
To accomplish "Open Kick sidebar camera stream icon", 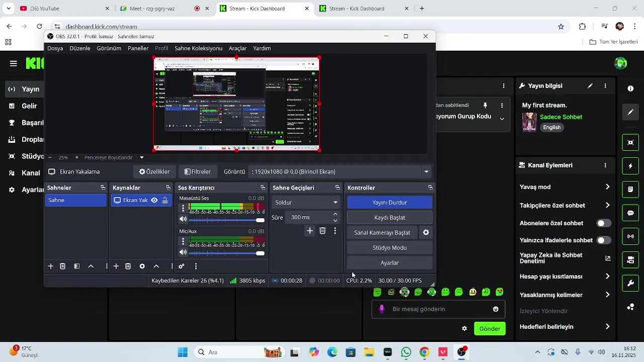I will tap(630, 259).
